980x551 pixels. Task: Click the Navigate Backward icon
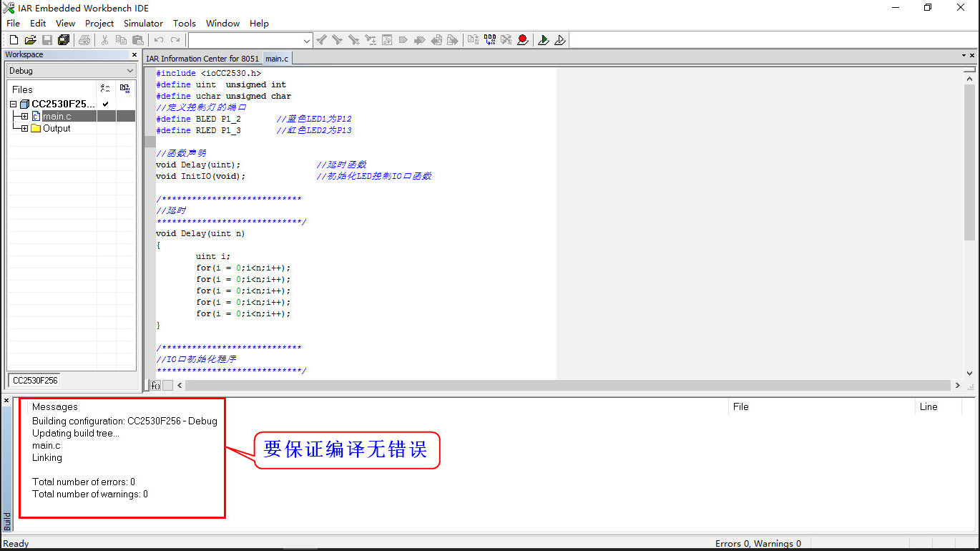436,40
